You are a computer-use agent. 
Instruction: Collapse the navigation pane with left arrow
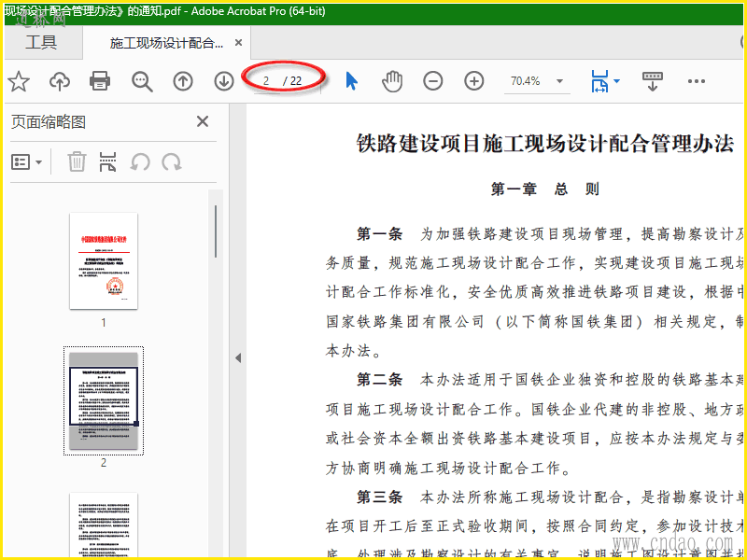(238, 358)
